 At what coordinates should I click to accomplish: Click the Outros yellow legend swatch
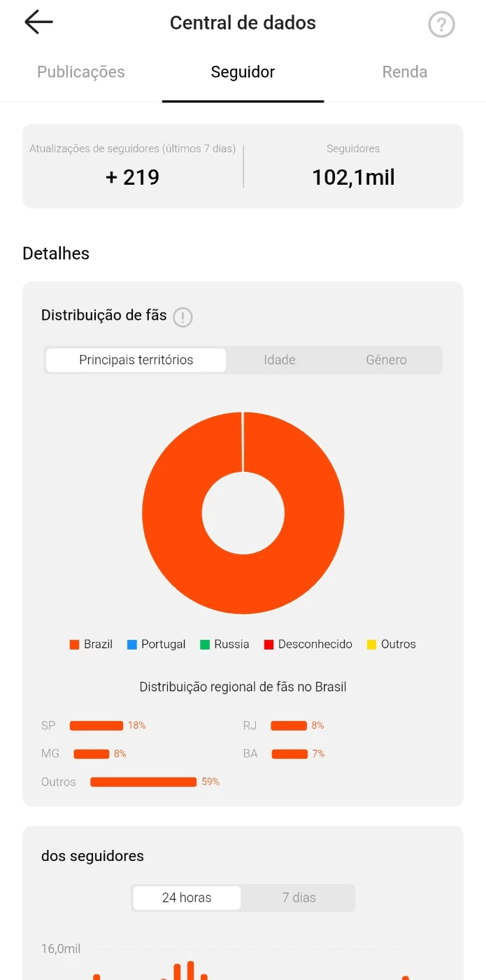pos(372,645)
